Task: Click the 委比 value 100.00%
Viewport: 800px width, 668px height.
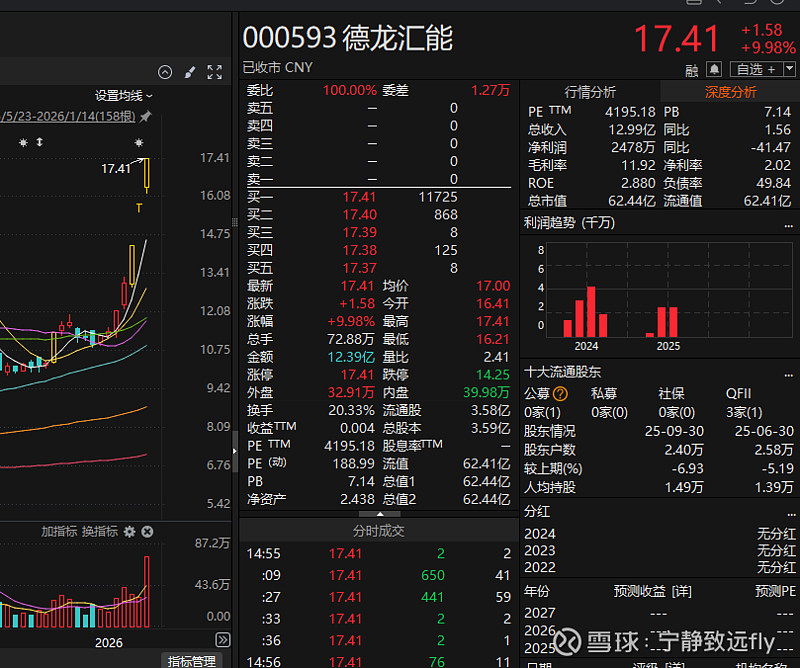Action: pos(349,90)
